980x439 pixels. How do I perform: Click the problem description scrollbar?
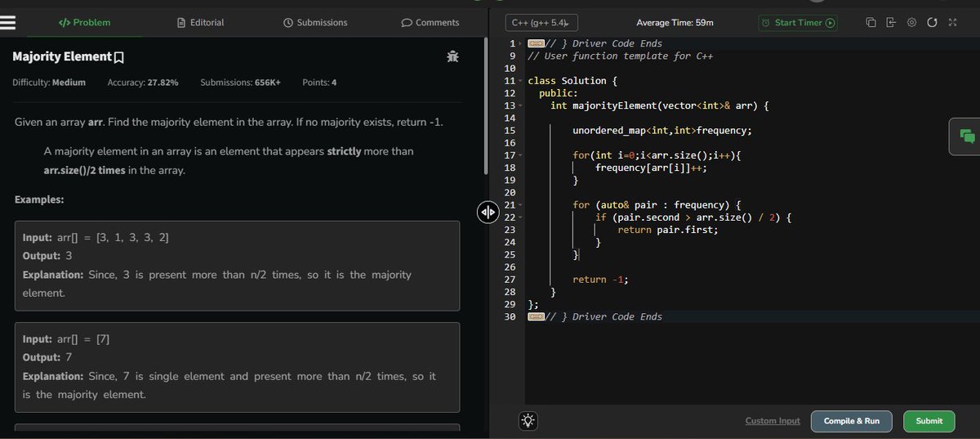point(486,106)
